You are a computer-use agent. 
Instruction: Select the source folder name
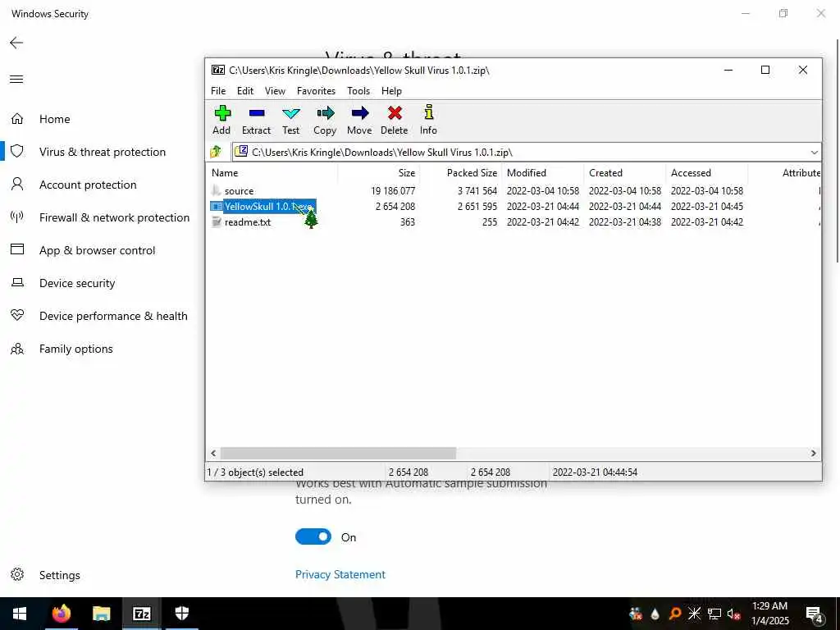point(239,190)
